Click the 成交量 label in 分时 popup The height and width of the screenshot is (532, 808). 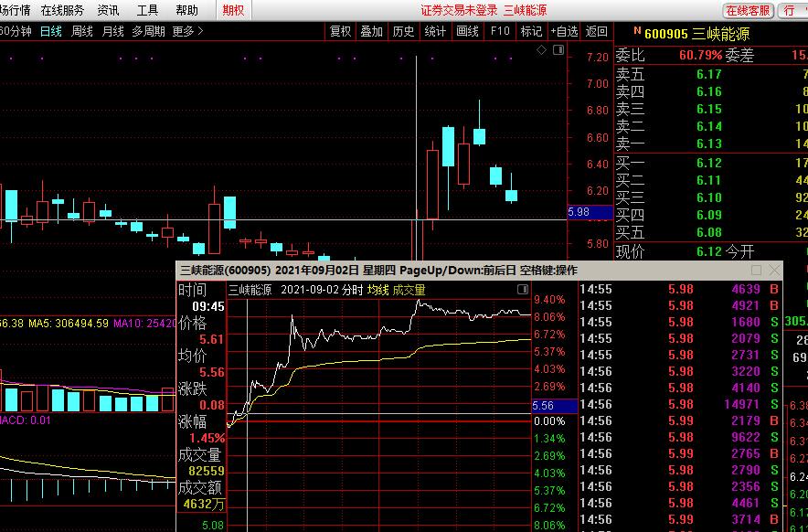[409, 290]
